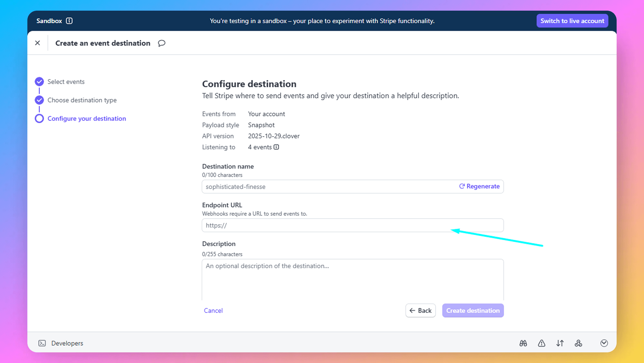Click Switch to live account button
644x363 pixels.
pyautogui.click(x=572, y=21)
